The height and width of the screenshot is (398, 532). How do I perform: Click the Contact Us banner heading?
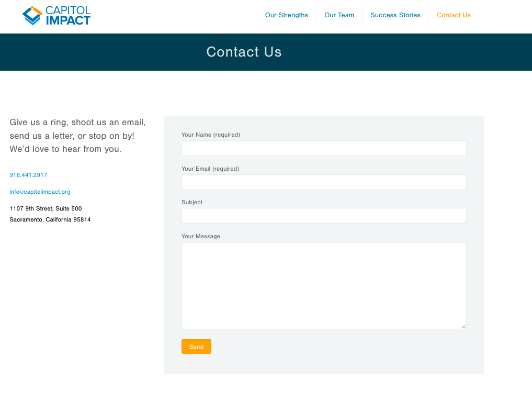[x=244, y=52]
